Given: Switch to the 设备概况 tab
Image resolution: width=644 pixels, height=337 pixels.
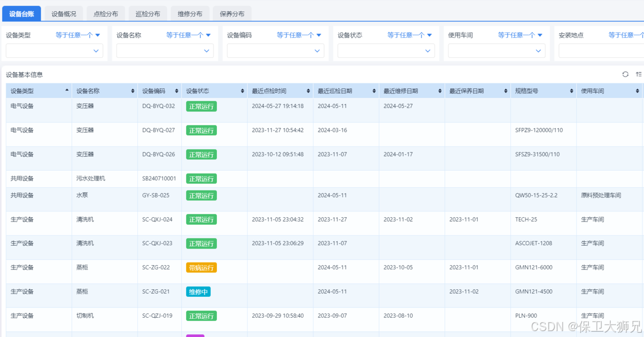Looking at the screenshot, I should point(64,14).
